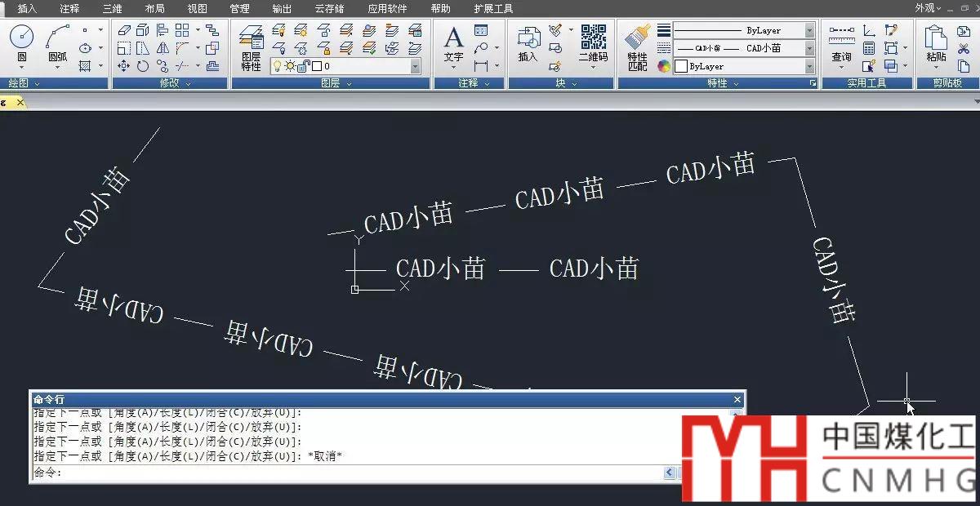
Task: Close the current drawing document tab
Action: (20, 103)
